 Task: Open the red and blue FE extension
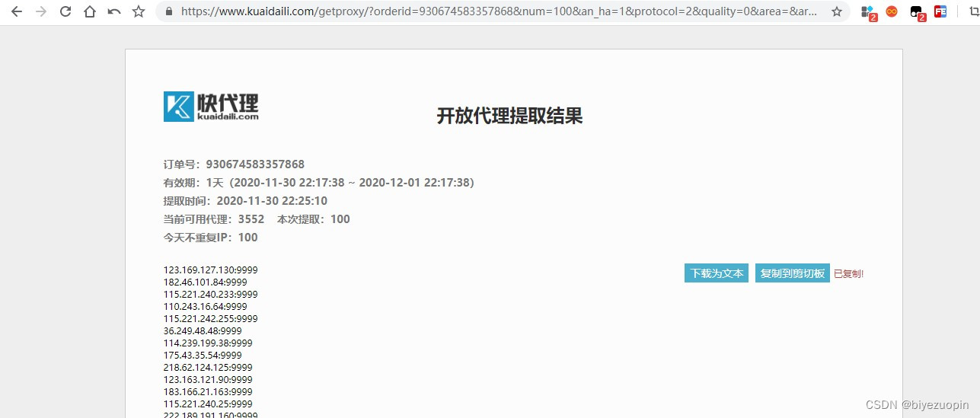click(x=940, y=11)
